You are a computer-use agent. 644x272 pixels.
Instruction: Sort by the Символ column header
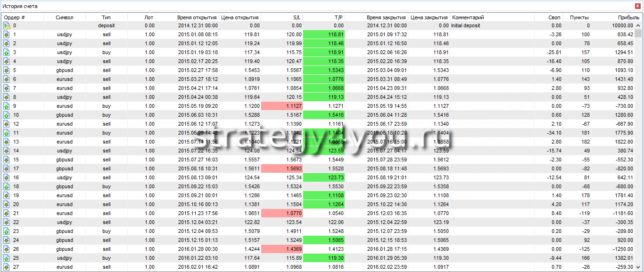coord(65,17)
